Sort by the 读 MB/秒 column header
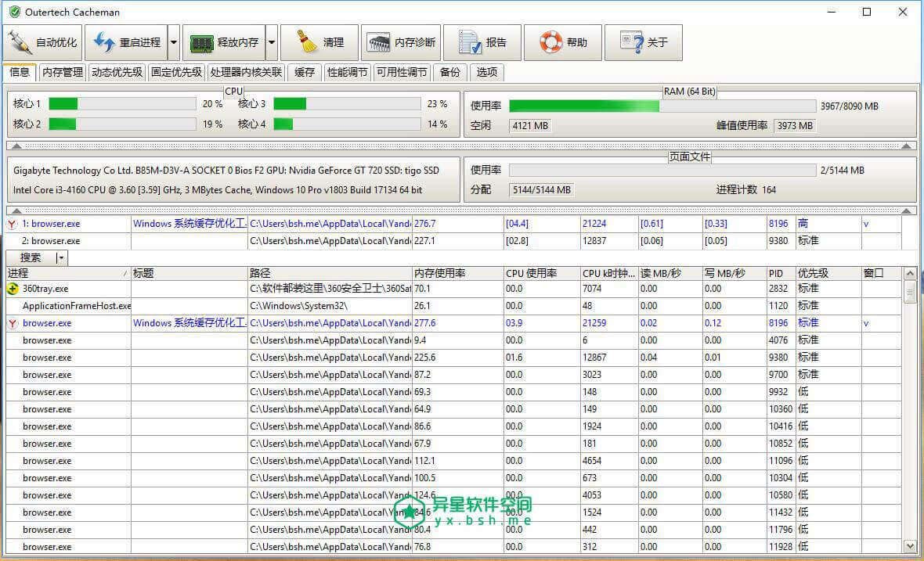 (x=670, y=273)
